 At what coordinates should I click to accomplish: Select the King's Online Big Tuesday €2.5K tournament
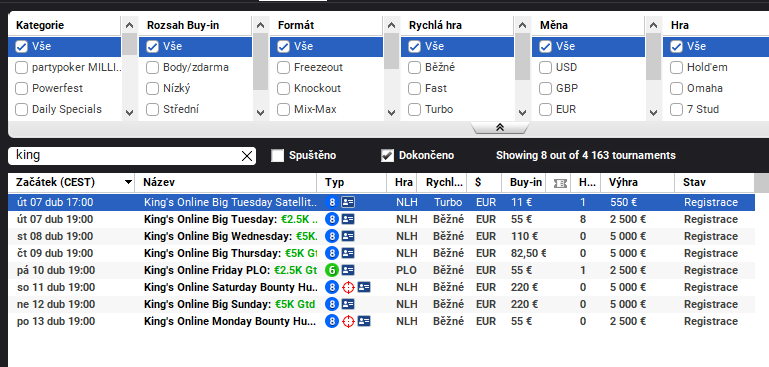[x=381, y=219]
